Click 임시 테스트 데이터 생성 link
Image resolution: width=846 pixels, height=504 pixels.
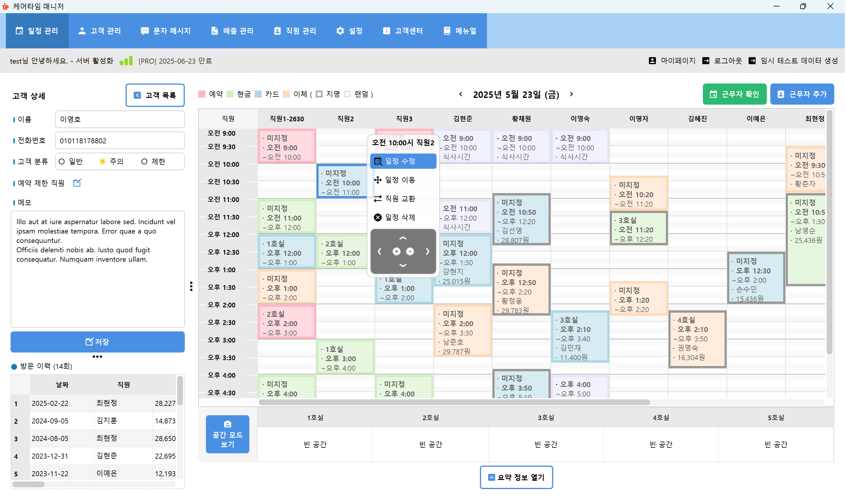pyautogui.click(x=798, y=60)
